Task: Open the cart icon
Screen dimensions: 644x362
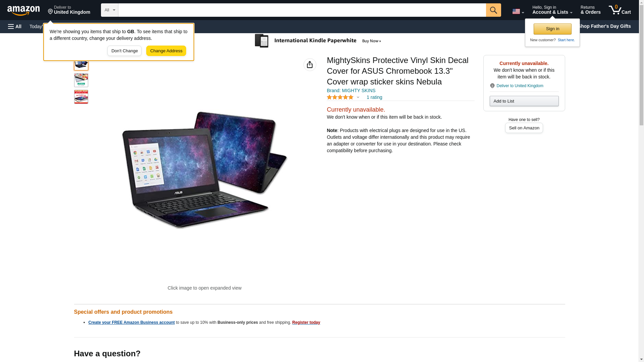Action: click(620, 10)
